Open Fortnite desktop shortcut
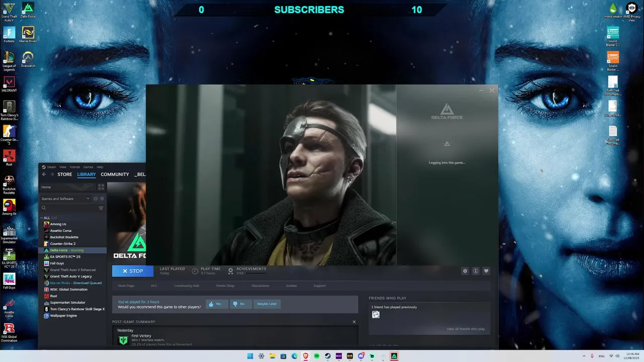This screenshot has width=644, height=362. 9,35
